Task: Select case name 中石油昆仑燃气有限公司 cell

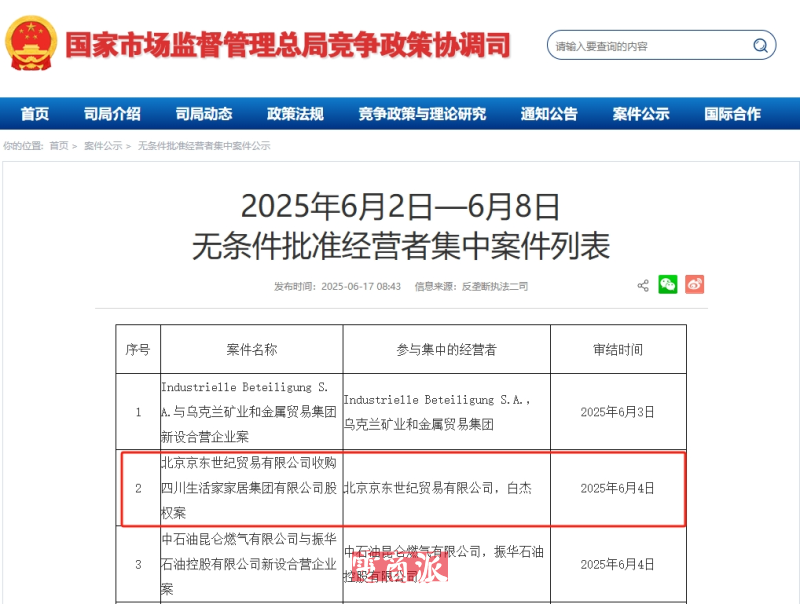Action: 252,564
